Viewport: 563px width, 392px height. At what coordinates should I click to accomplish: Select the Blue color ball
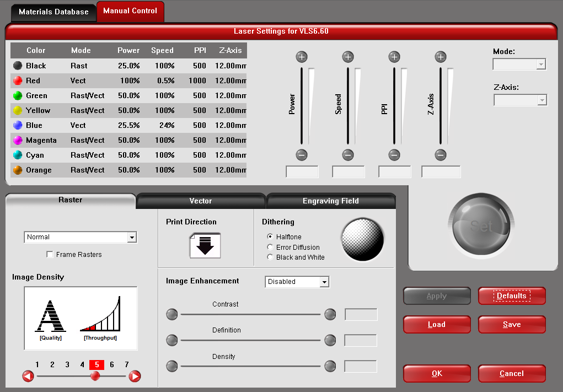point(18,125)
